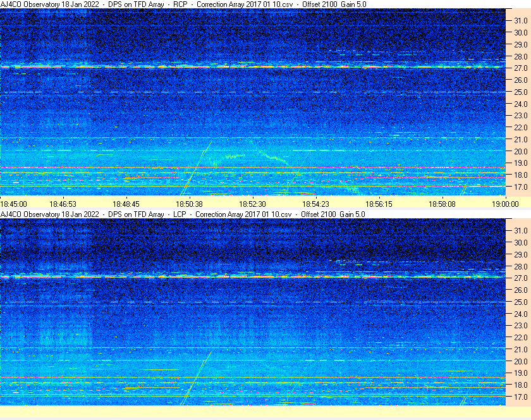531x420 pixels.
Task: Select the 18:52:30 time label
Action: tap(253, 204)
